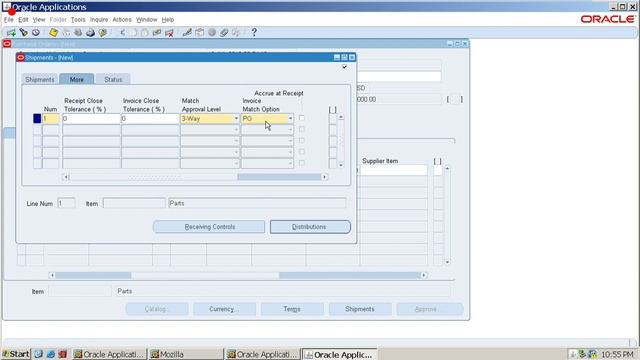Open the Window menu
The height and width of the screenshot is (360, 640).
[147, 20]
